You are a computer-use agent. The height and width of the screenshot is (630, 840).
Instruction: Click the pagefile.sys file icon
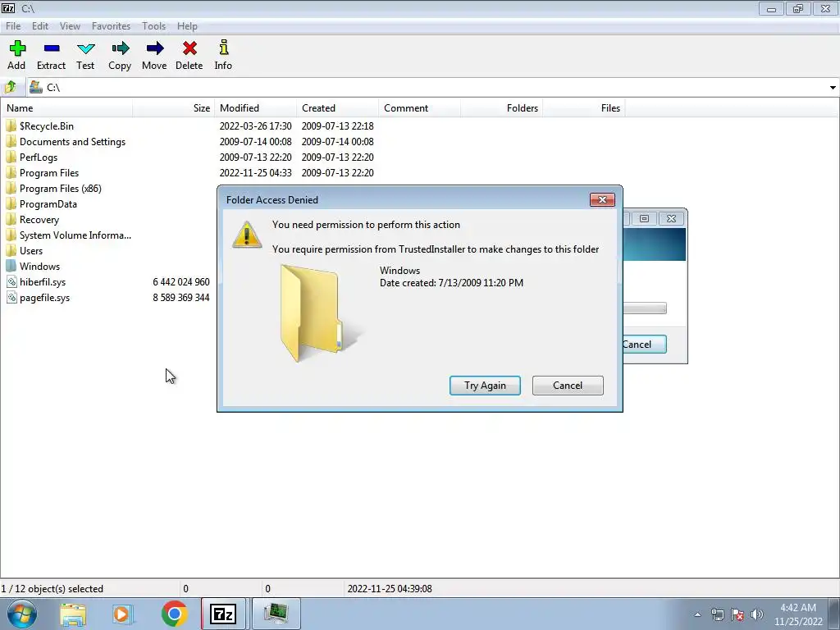pyautogui.click(x=11, y=297)
